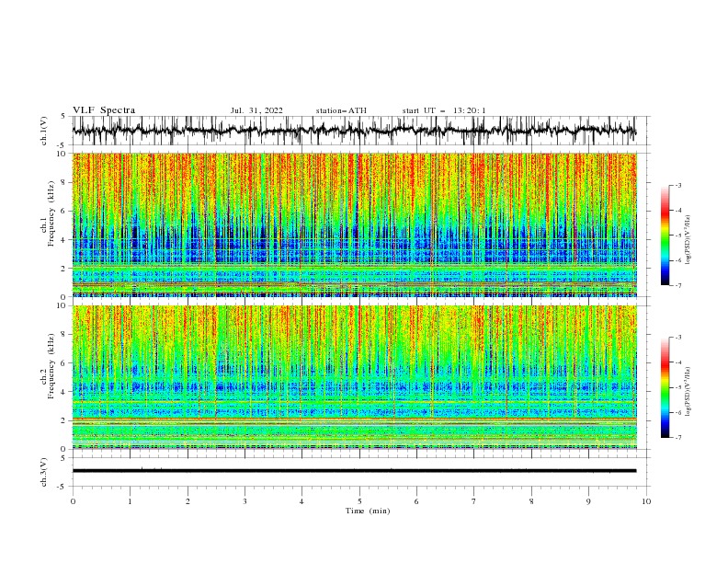Click time axis tick label "6"
Viewport: 728px width, 563px height.
click(416, 501)
